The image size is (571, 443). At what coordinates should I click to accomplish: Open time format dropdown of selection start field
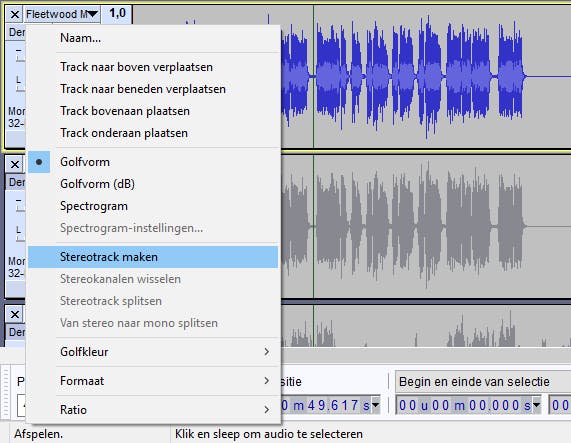(x=536, y=405)
